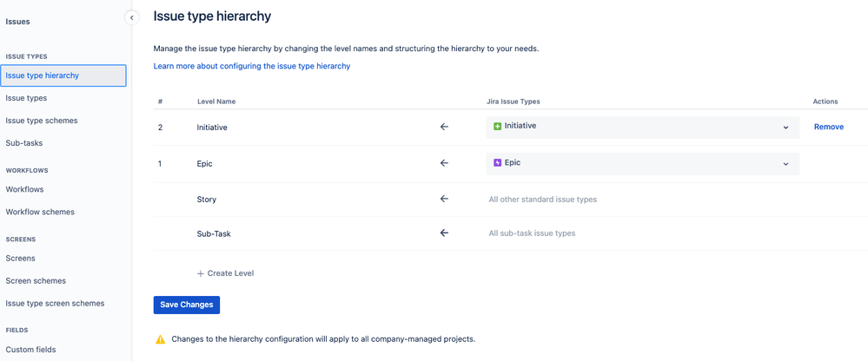Click the purple Epic issue type icon
Viewport: 868px width, 361px height.
[498, 163]
